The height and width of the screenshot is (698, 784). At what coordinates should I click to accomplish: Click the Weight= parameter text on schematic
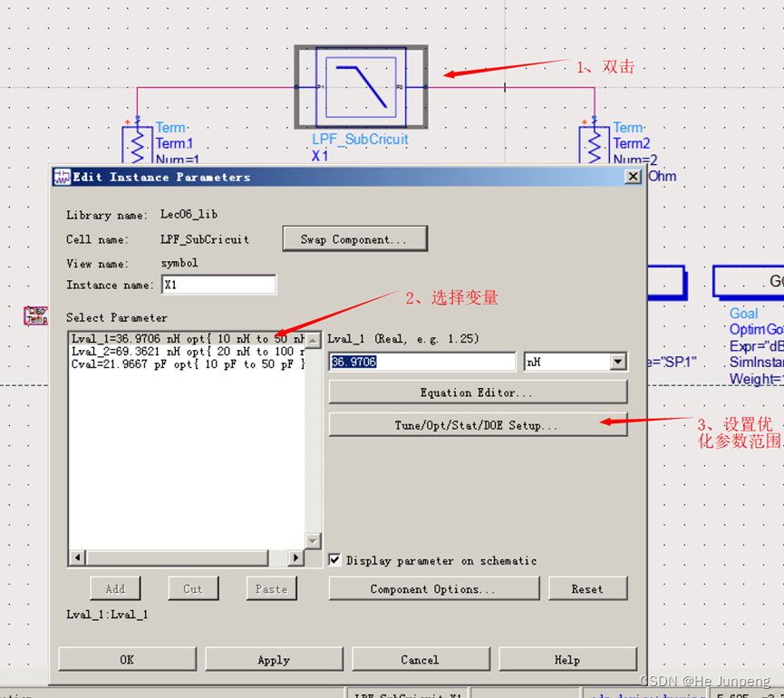coord(757,379)
